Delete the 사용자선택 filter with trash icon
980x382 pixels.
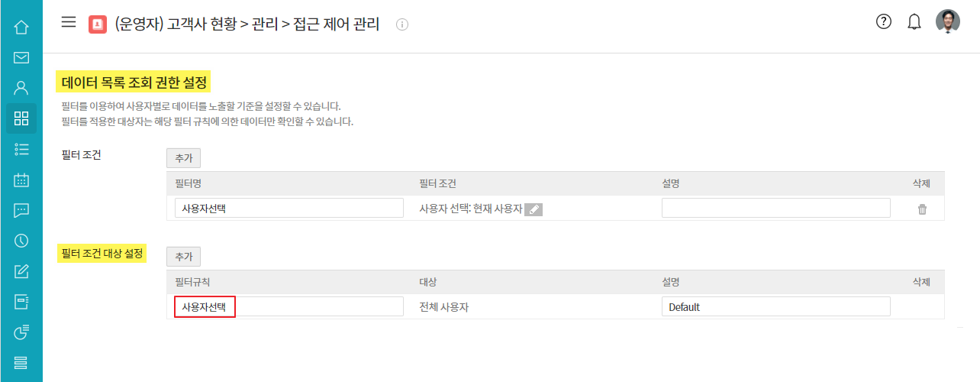tap(922, 209)
